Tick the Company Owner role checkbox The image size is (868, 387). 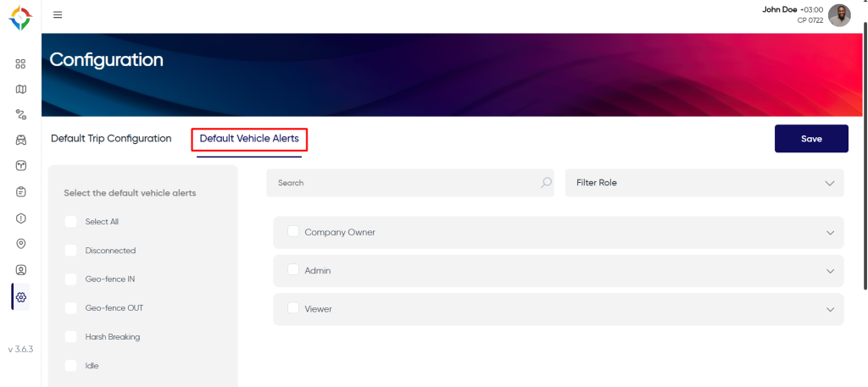293,231
